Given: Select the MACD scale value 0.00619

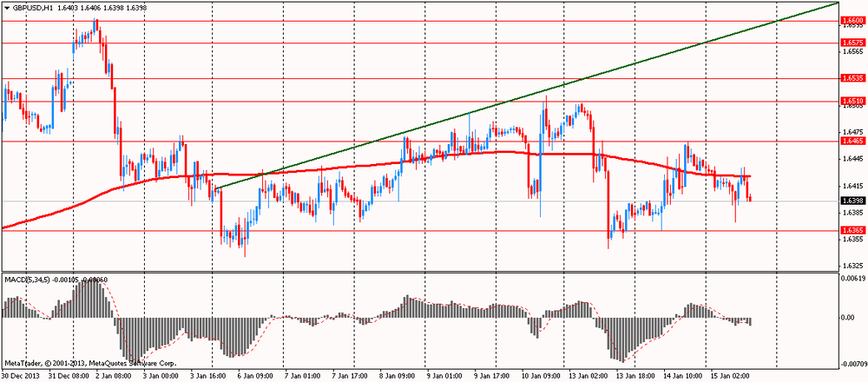Looking at the screenshot, I should pyautogui.click(x=853, y=277).
